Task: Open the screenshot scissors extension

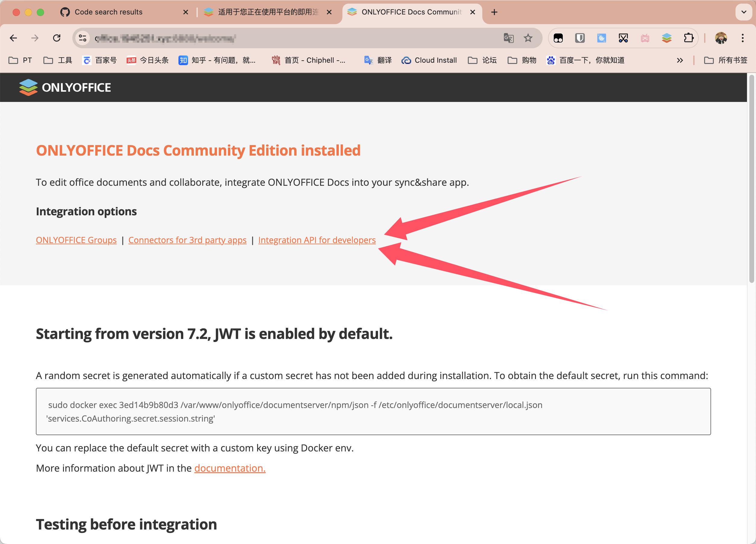Action: pyautogui.click(x=623, y=38)
